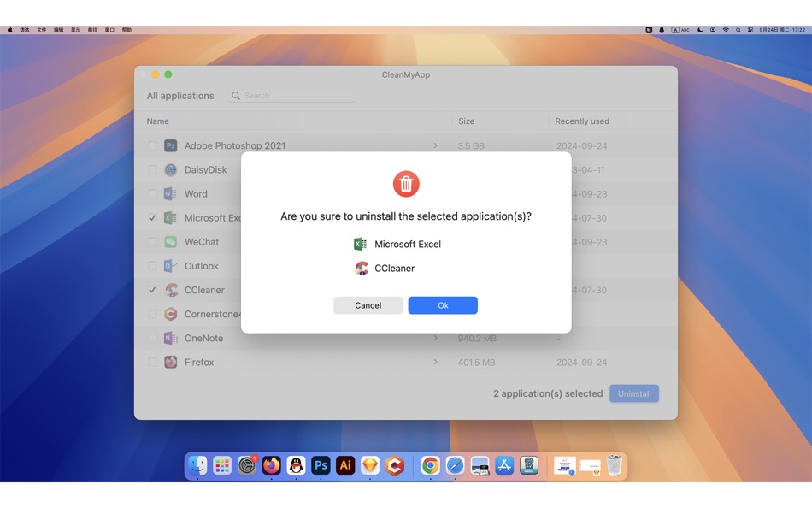Open the Apple menu

pos(10,30)
